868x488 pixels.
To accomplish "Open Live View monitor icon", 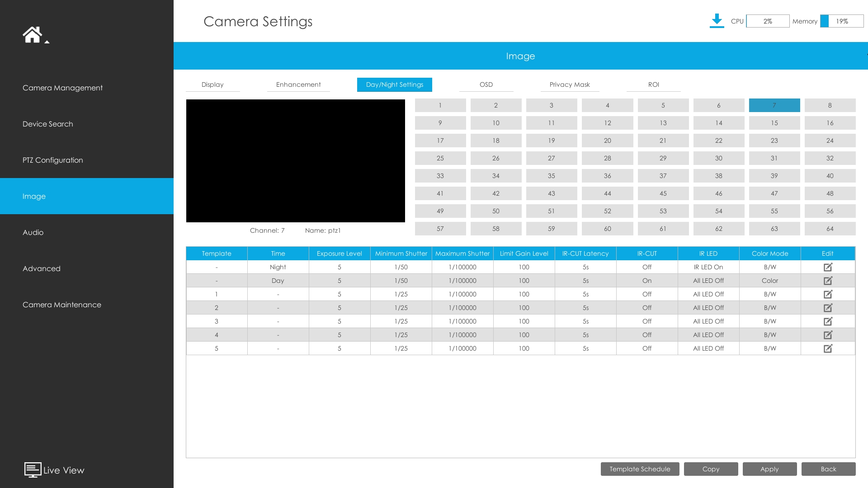I will tap(33, 469).
